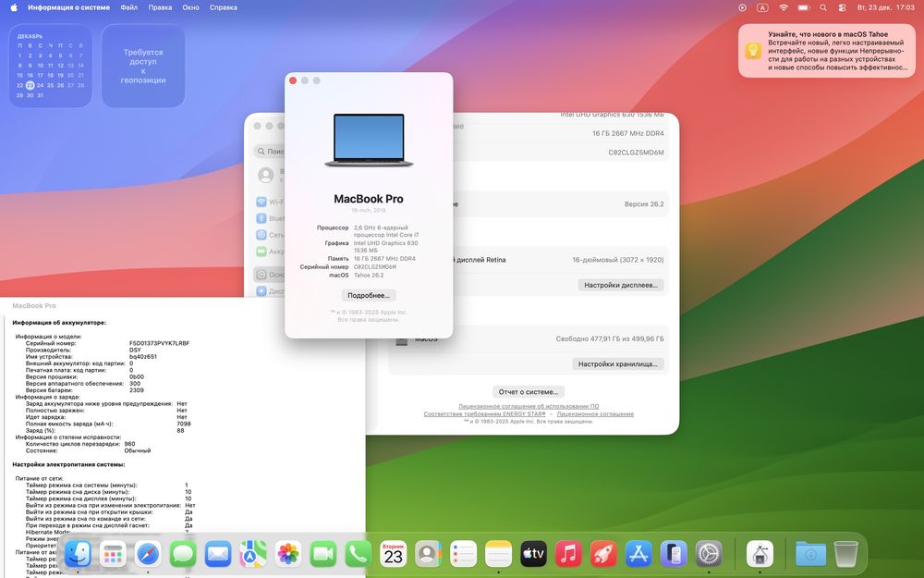The width and height of the screenshot is (924, 578).
Task: Select Bluetooth icon in Settings sidebar
Action: tap(261, 218)
